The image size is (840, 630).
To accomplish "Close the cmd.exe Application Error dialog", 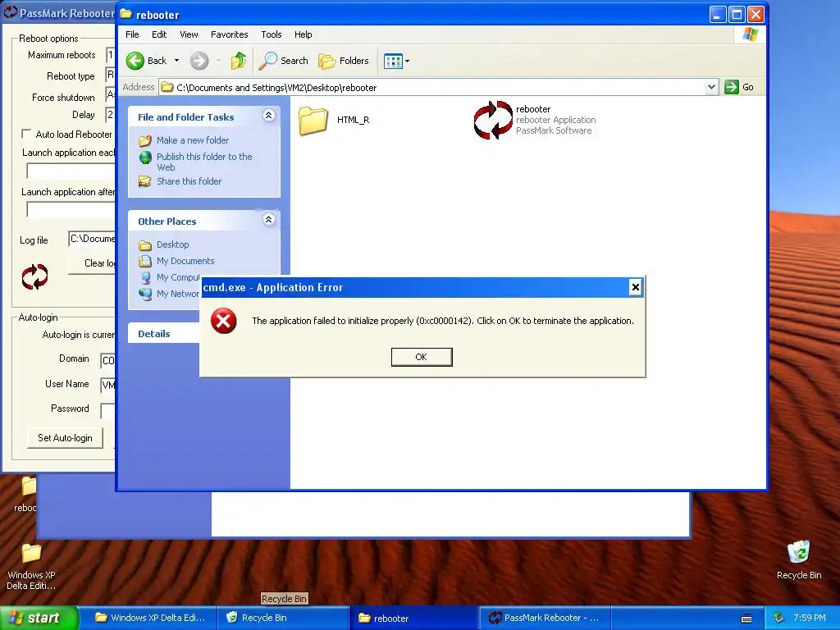I will 636,287.
